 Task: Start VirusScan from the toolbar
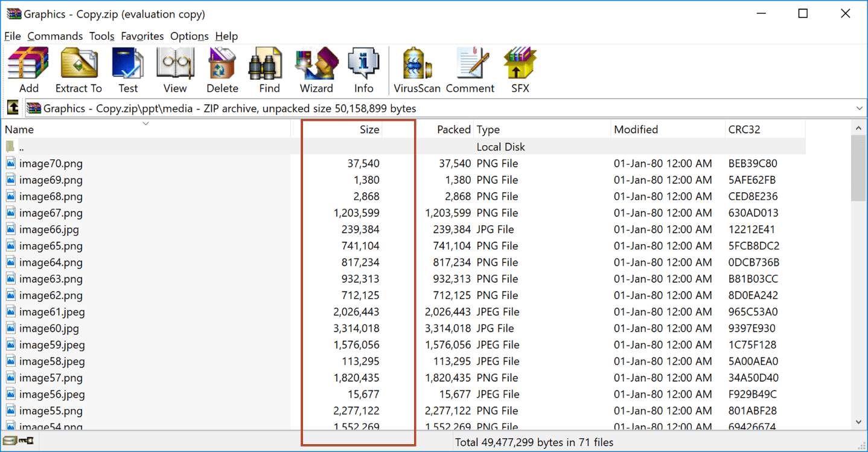tap(417, 70)
